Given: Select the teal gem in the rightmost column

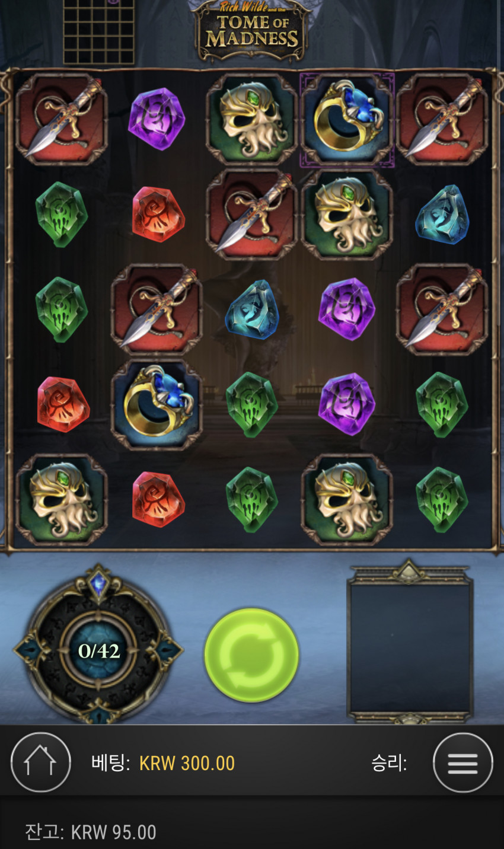Looking at the screenshot, I should [442, 214].
